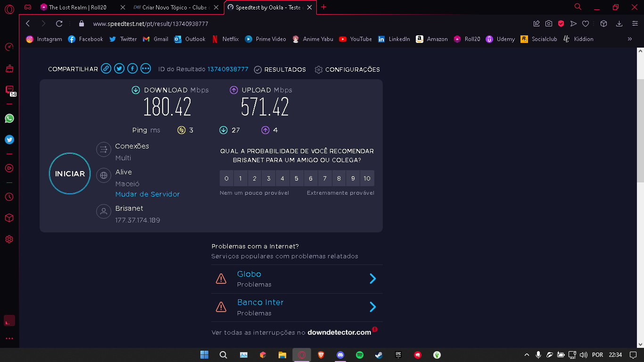Open the sidebar player icon
The width and height of the screenshot is (644, 362).
coord(9,168)
